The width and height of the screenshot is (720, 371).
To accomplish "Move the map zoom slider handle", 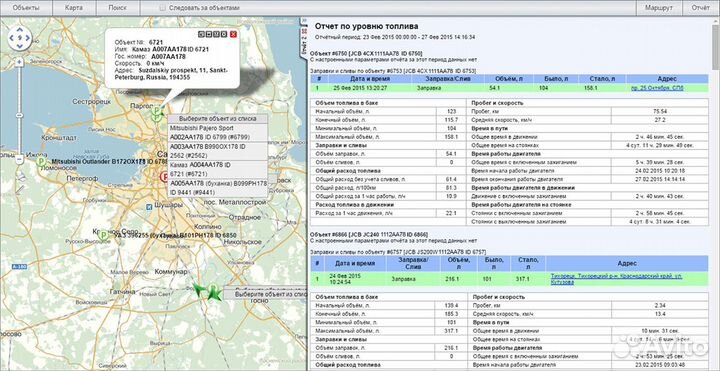I will point(19,116).
